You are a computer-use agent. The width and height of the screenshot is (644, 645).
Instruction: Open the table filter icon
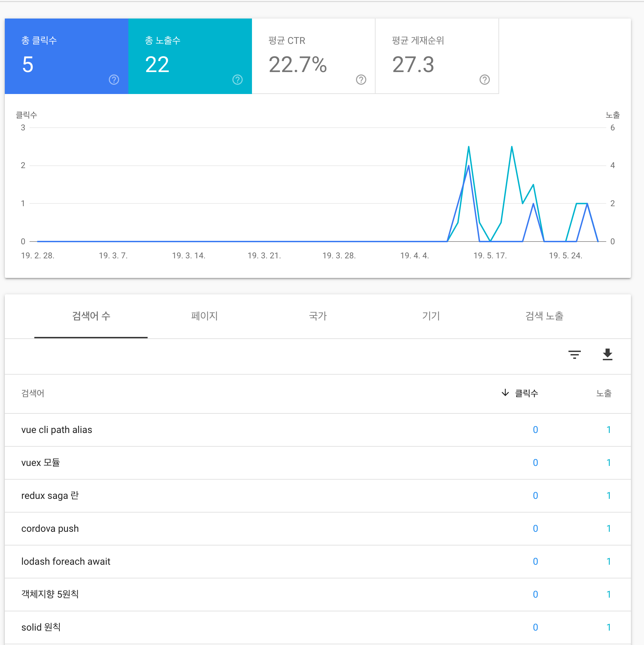point(575,354)
